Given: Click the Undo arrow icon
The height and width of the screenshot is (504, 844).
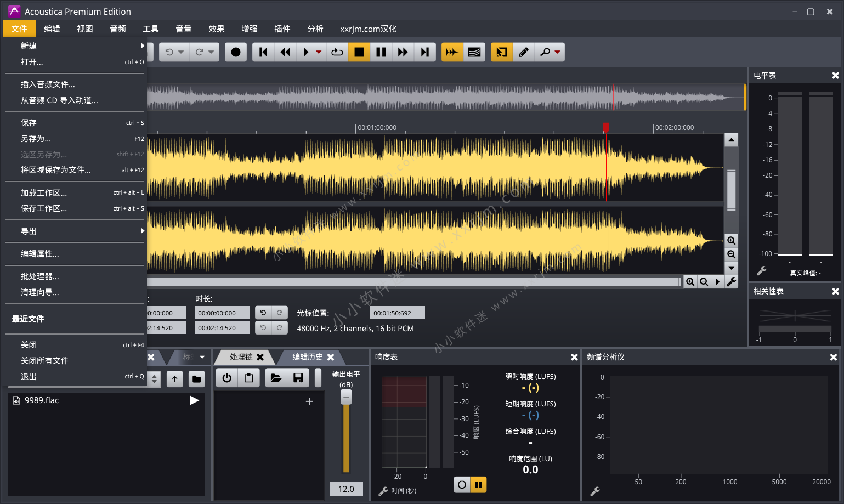Looking at the screenshot, I should [x=169, y=52].
